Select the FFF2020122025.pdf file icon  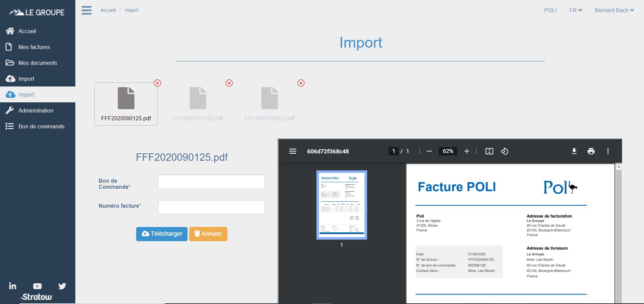click(270, 98)
